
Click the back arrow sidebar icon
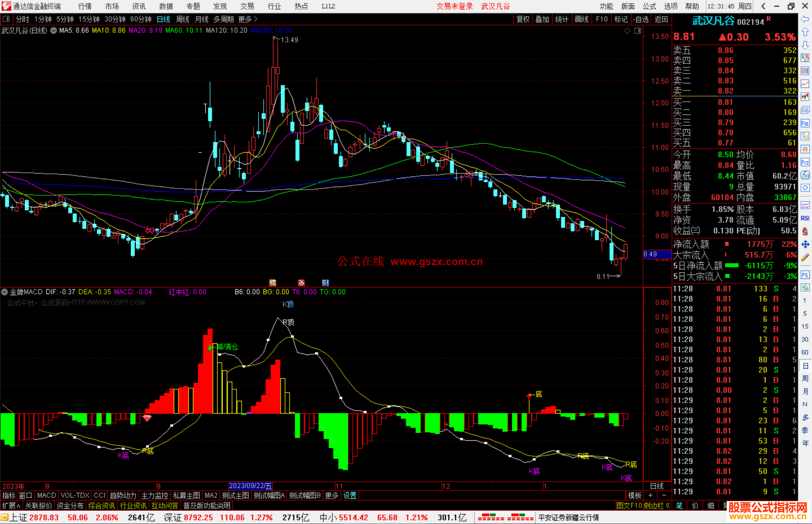(x=805, y=19)
